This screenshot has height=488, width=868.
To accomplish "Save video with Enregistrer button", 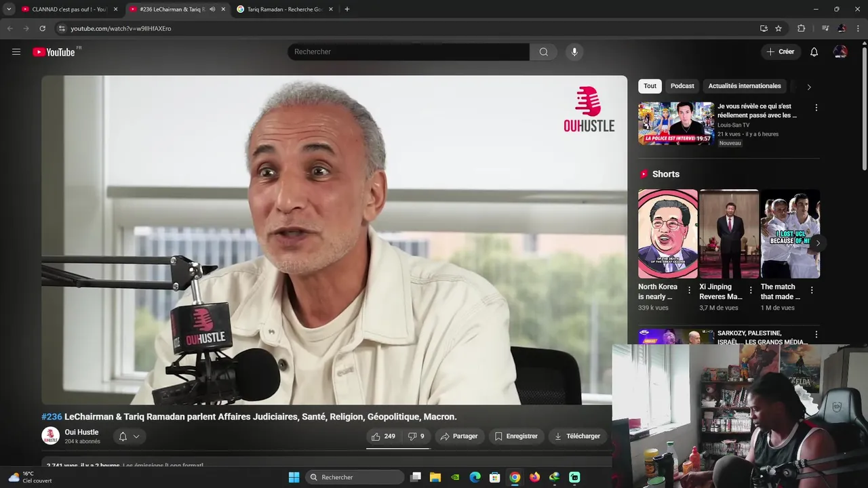I will 516,436.
